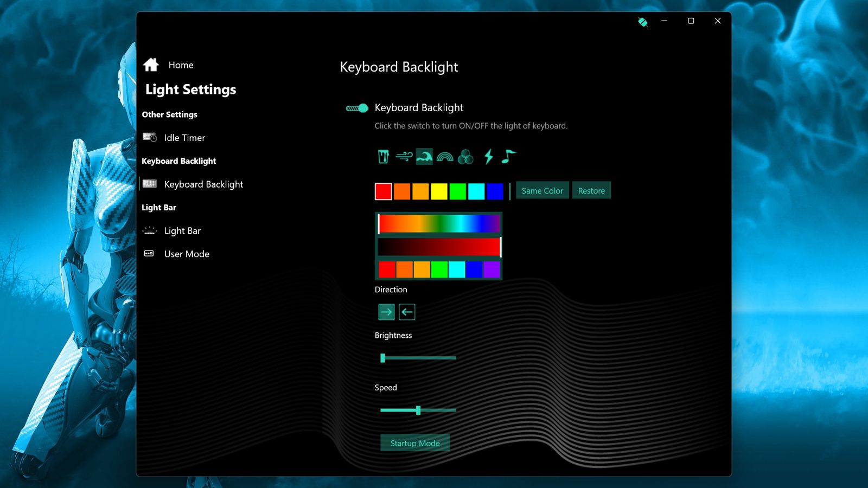The height and width of the screenshot is (488, 868).
Task: Select the red zone swatch beside Same Color row
Action: click(384, 191)
